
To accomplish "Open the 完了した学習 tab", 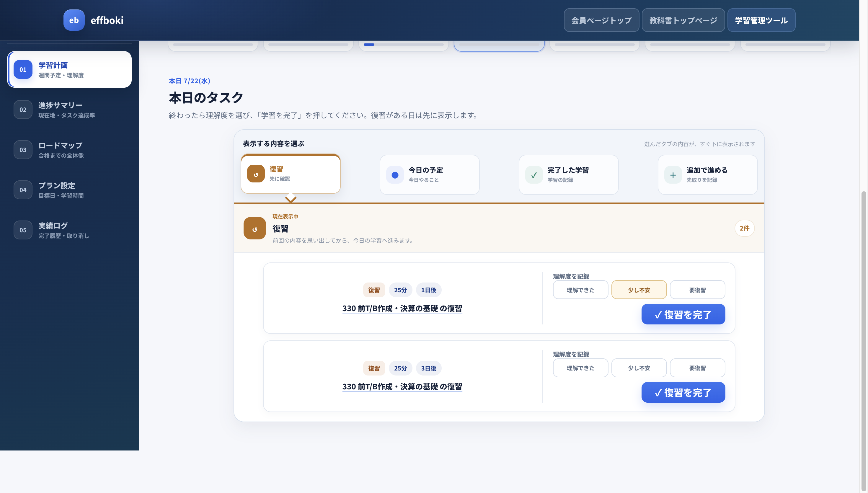I will coord(569,175).
